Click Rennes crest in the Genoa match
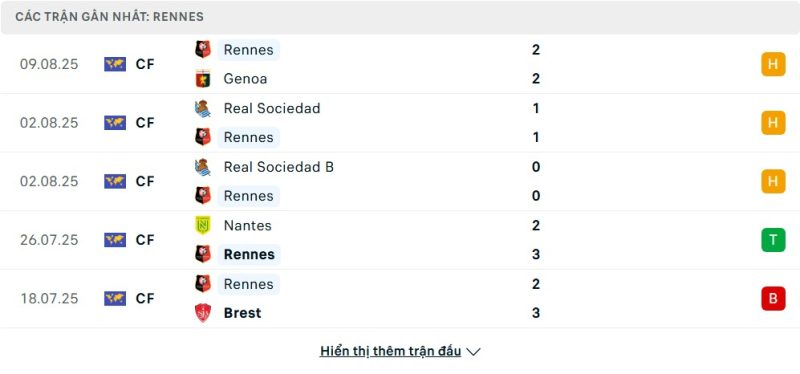Viewport: 800px width, 374px height. (x=203, y=49)
